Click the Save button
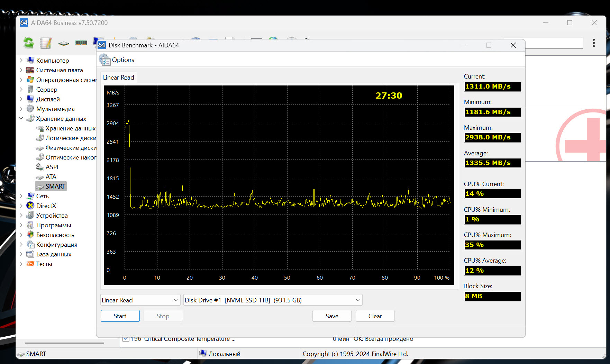The image size is (610, 364). coord(332,316)
